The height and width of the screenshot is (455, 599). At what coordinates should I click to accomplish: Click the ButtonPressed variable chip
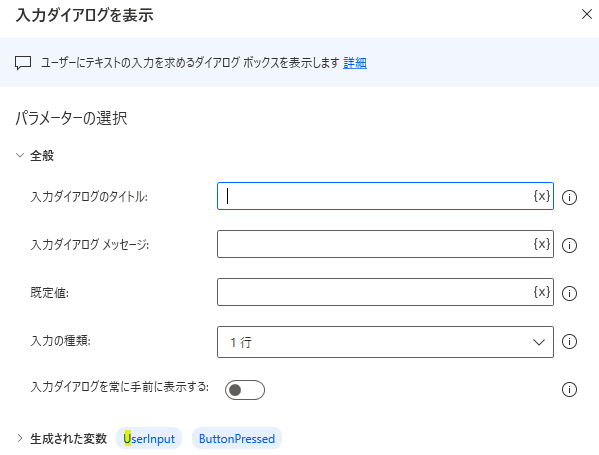(x=237, y=439)
